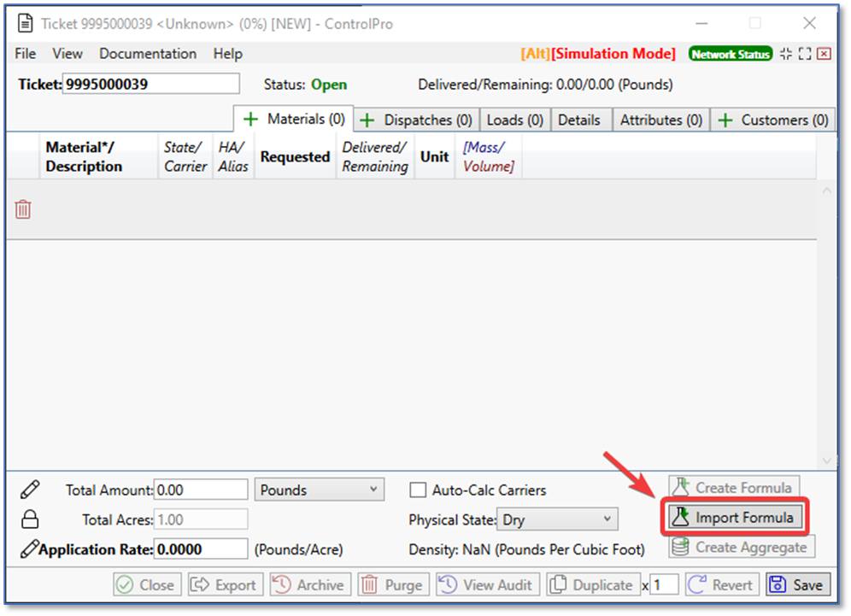Click the pencil icon beside Application Rate
The width and height of the screenshot is (851, 616).
click(28, 549)
